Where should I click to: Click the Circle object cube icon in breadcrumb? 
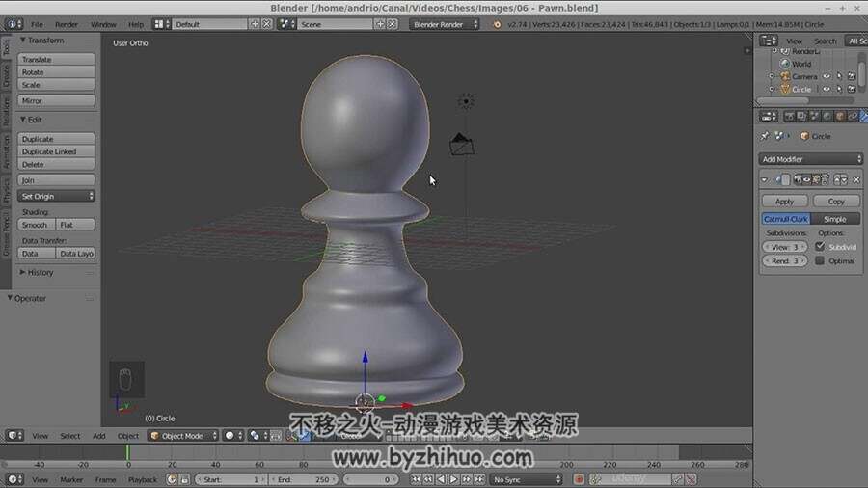(x=804, y=136)
